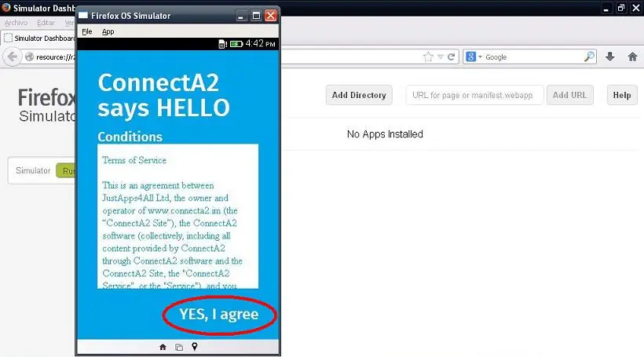Click the 4:42 PM clock in simulator
The width and height of the screenshot is (644, 357).
(x=261, y=43)
